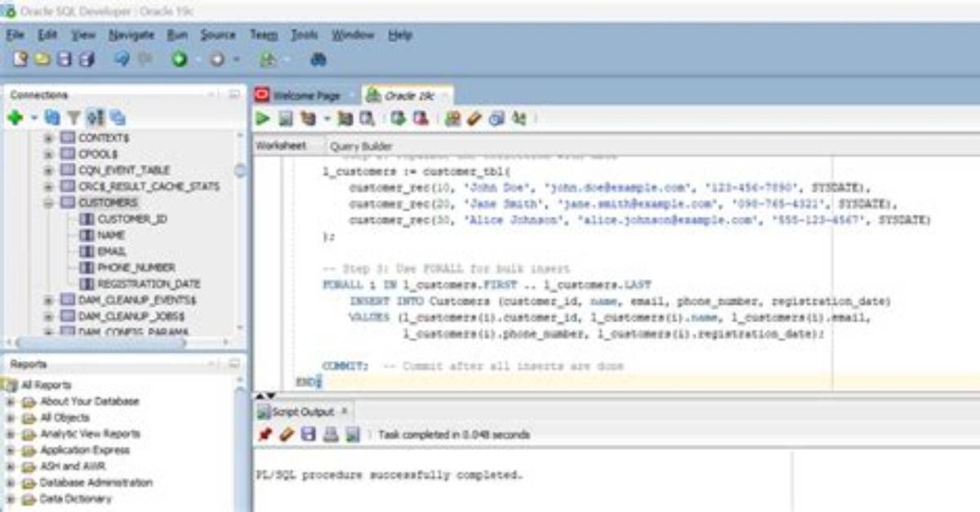This screenshot has height=512, width=980.
Task: Close the Script Output tab
Action: [x=344, y=411]
